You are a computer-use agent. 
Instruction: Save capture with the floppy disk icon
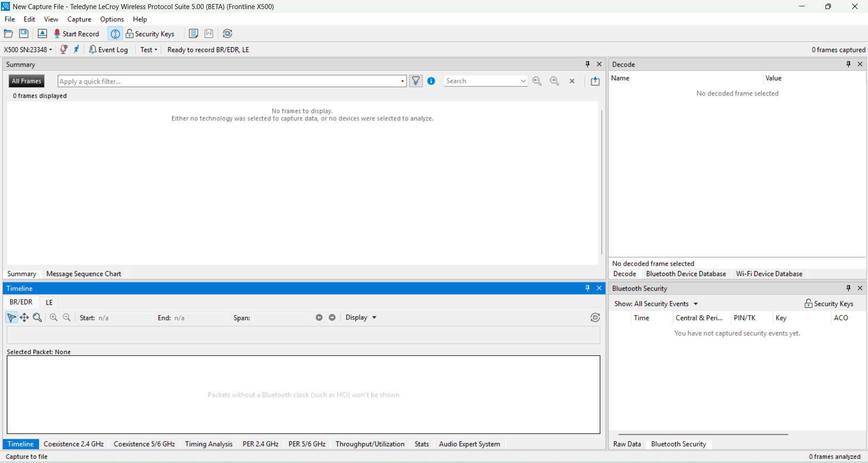click(24, 33)
